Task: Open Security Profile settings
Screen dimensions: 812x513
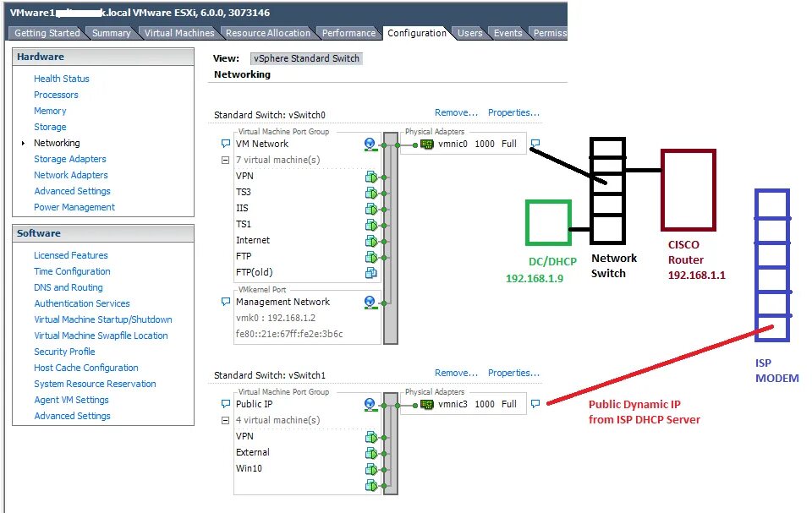Action: click(65, 352)
